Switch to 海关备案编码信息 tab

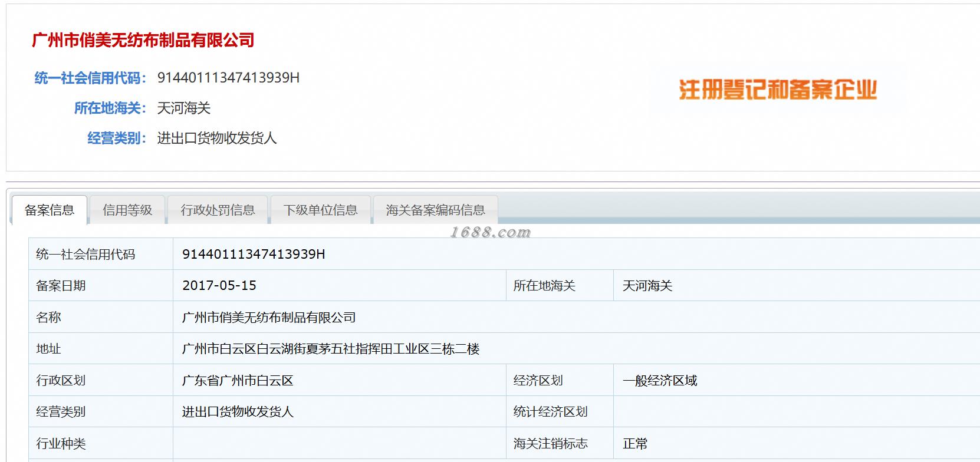click(x=435, y=210)
